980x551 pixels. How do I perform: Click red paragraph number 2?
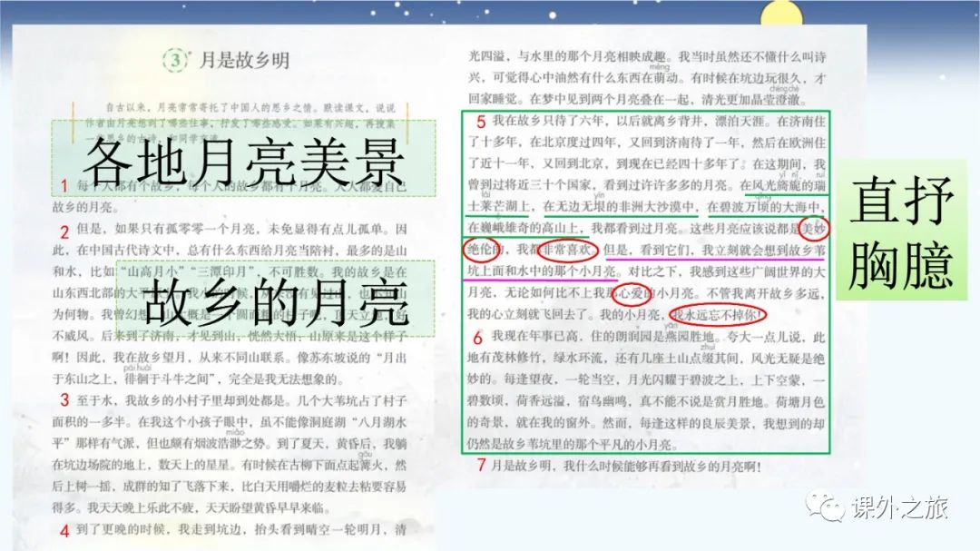click(64, 232)
